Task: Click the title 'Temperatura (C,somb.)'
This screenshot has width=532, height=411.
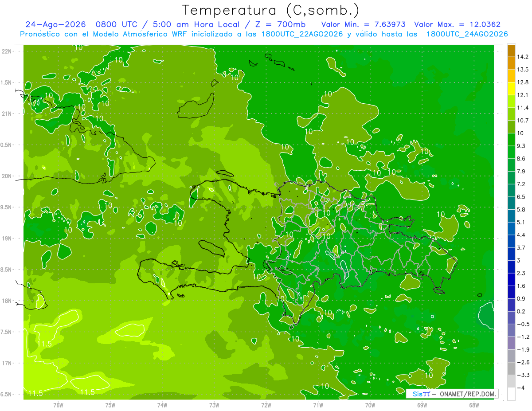Action: [271, 10]
